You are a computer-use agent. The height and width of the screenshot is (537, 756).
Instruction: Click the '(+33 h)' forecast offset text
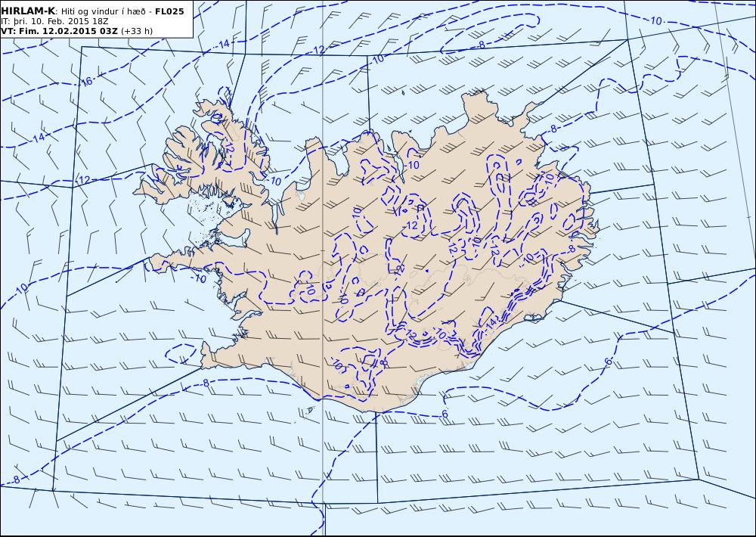[136, 31]
